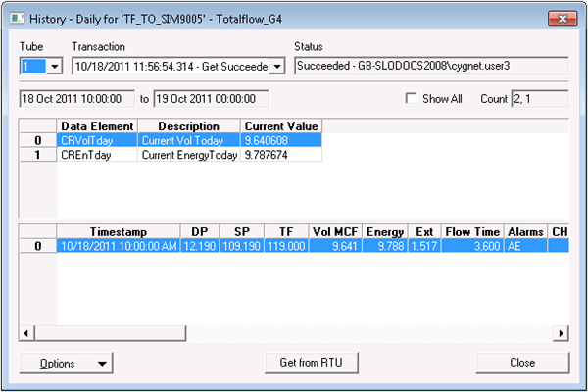This screenshot has height=392, width=588.
Task: Click the Ext column header
Action: tap(424, 232)
